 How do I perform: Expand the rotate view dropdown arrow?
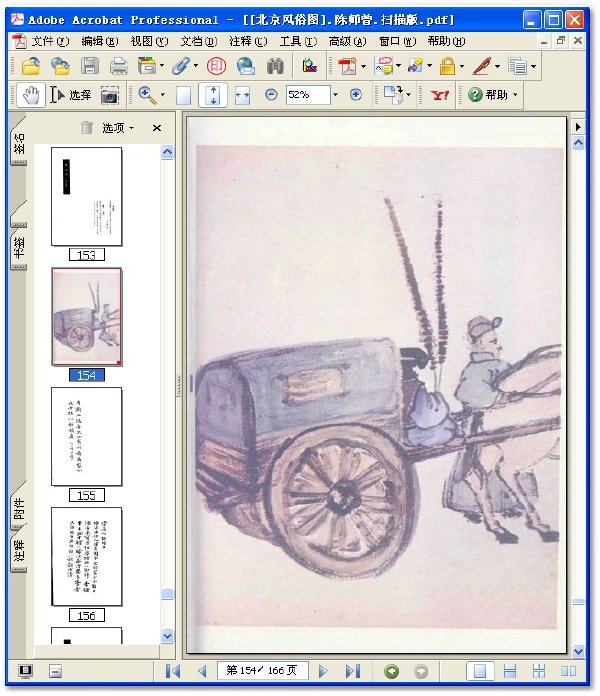(408, 95)
